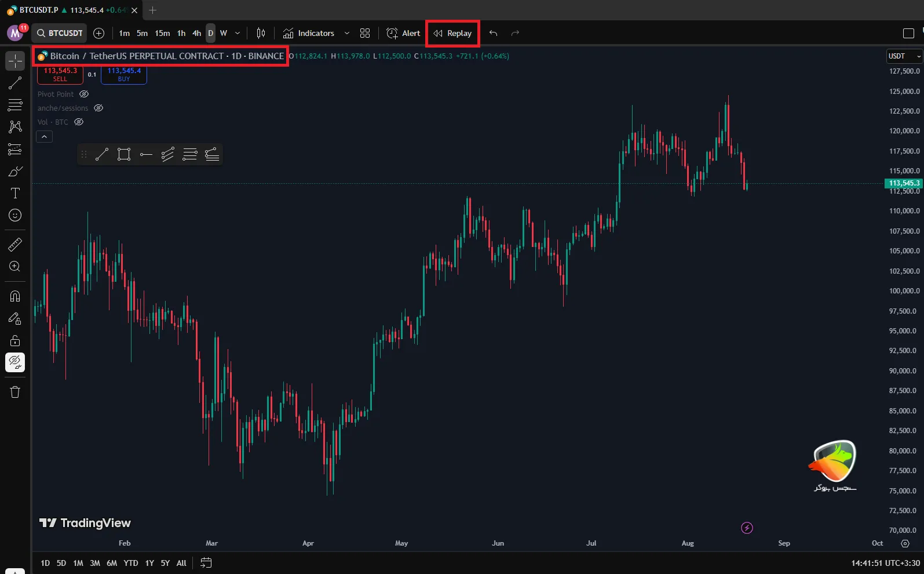924x574 pixels.
Task: Click the layout grid icon
Action: point(365,33)
